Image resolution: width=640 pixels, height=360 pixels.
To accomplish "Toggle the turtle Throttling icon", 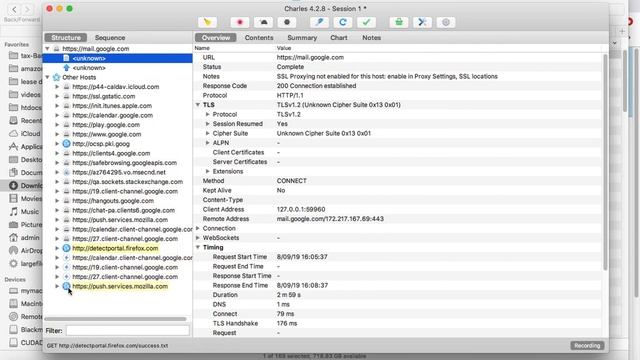I will 263,22.
